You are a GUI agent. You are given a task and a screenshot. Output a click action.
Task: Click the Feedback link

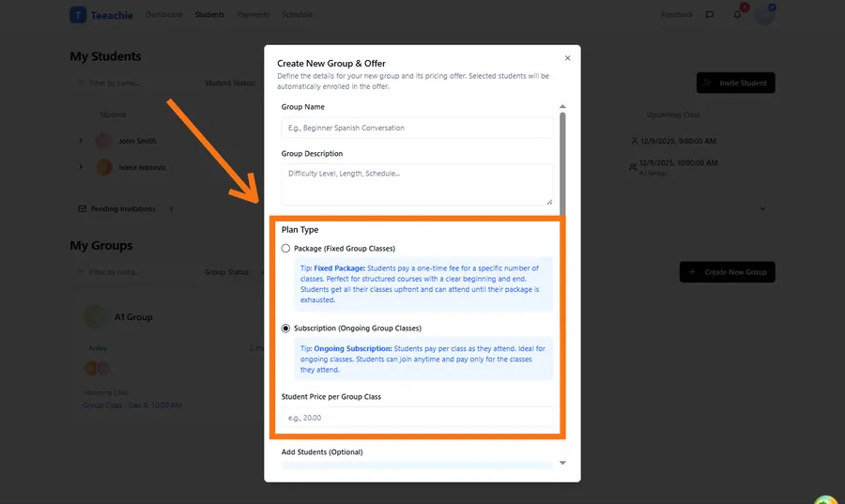(x=677, y=14)
